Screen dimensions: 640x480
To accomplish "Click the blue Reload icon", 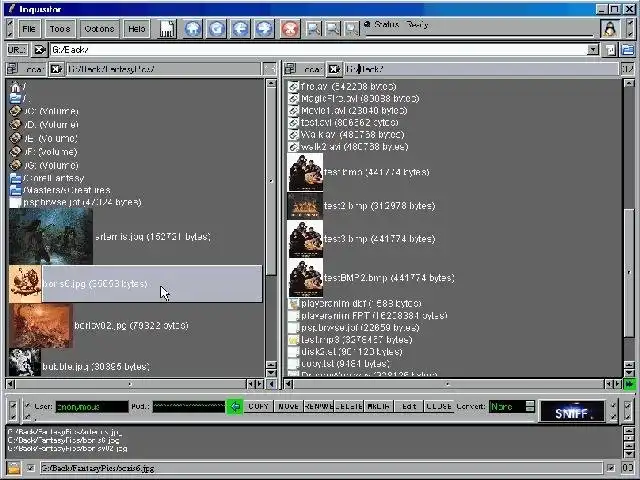I will [216, 29].
